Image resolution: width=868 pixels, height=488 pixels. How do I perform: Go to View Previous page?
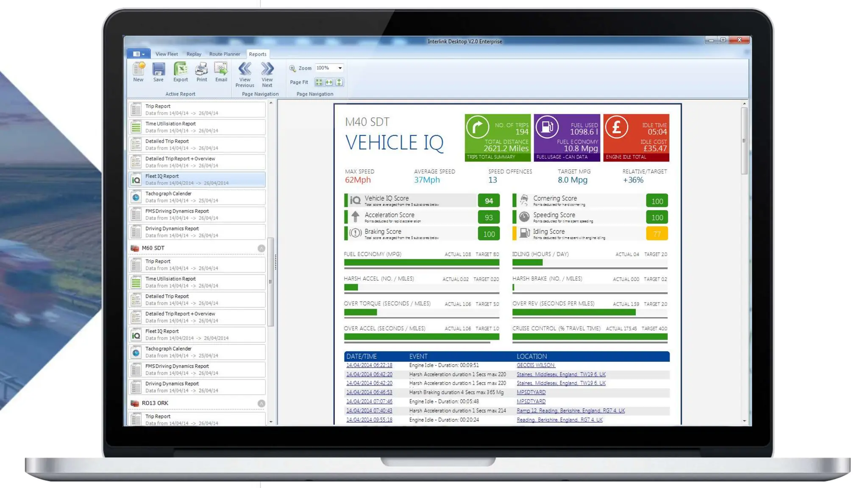pos(245,69)
